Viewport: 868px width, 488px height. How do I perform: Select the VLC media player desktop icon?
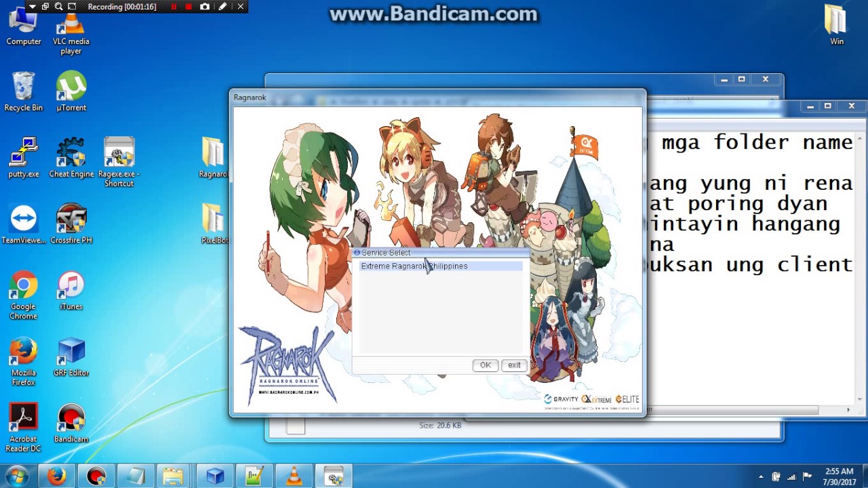[x=71, y=32]
